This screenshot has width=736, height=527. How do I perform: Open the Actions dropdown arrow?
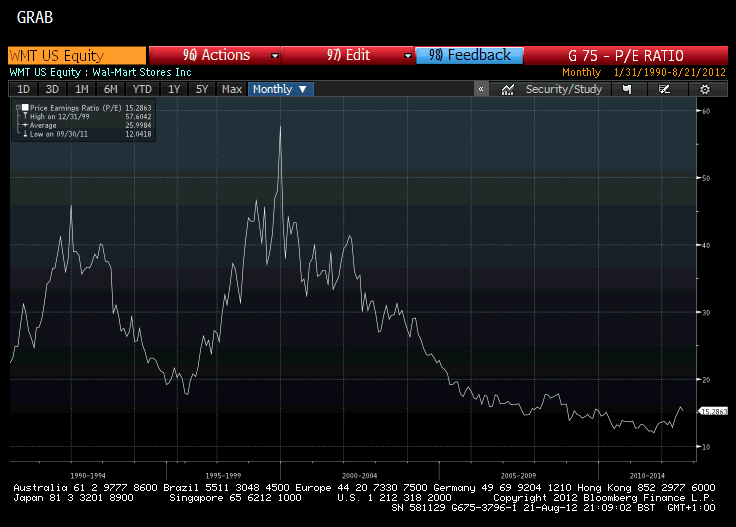[275, 56]
